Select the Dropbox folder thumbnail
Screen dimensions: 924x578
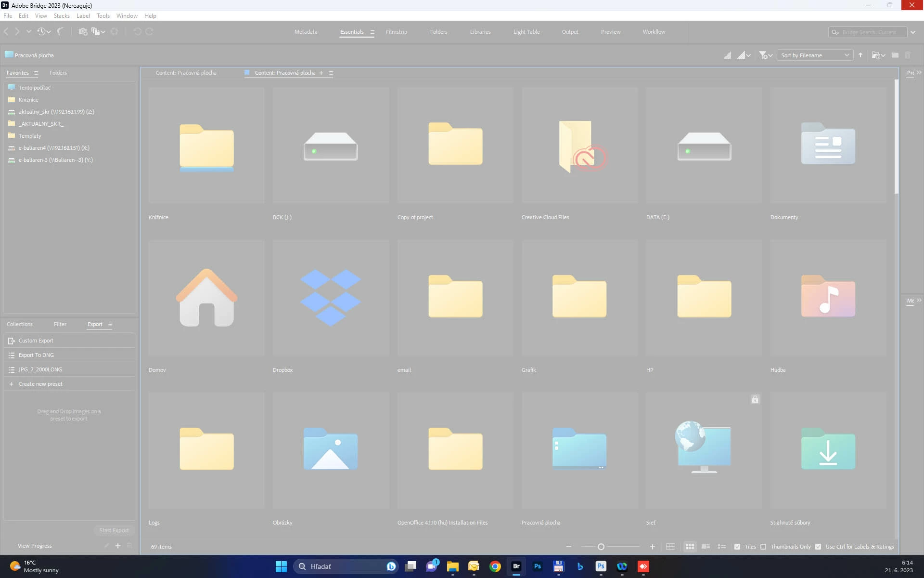coord(331,298)
